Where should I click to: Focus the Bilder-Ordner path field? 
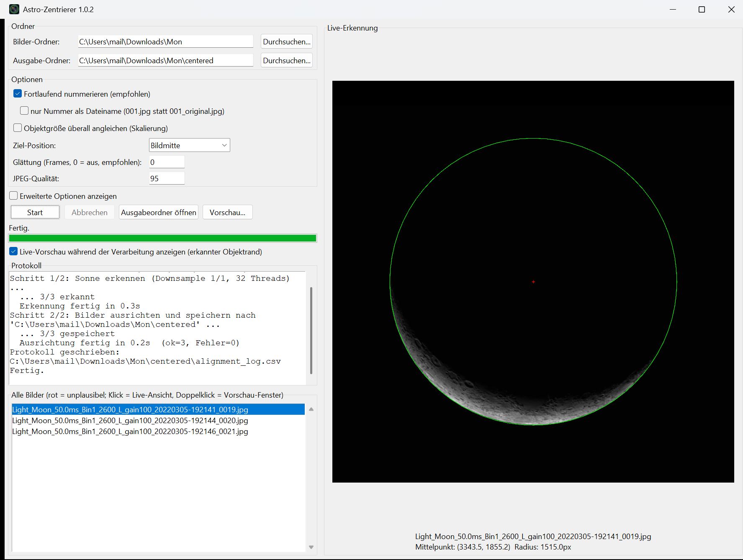pyautogui.click(x=166, y=41)
